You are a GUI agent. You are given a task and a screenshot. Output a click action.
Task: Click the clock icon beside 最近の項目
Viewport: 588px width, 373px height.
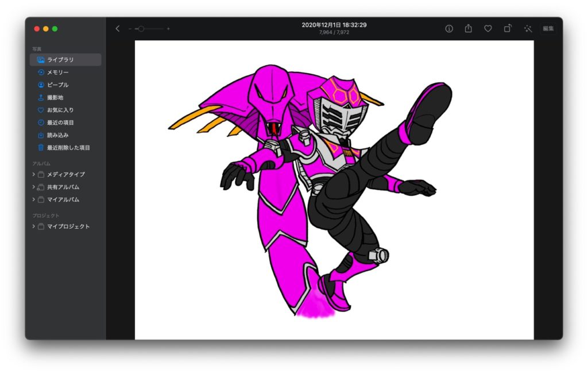point(41,123)
